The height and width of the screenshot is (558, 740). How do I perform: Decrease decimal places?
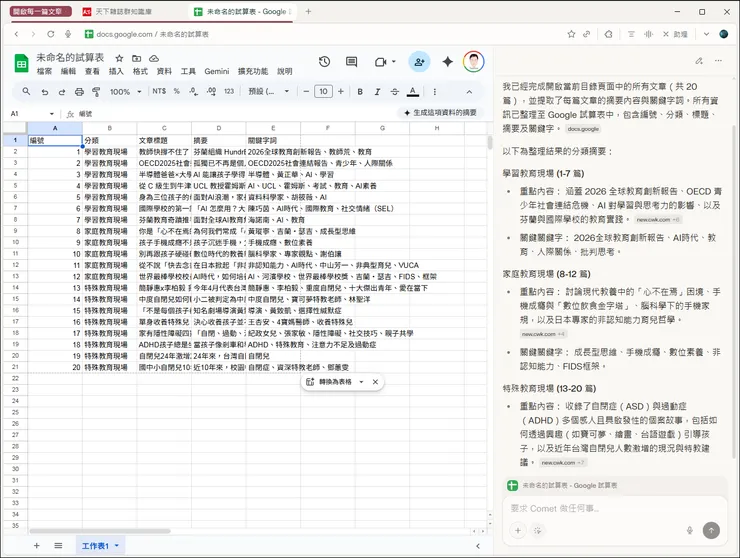coord(193,92)
